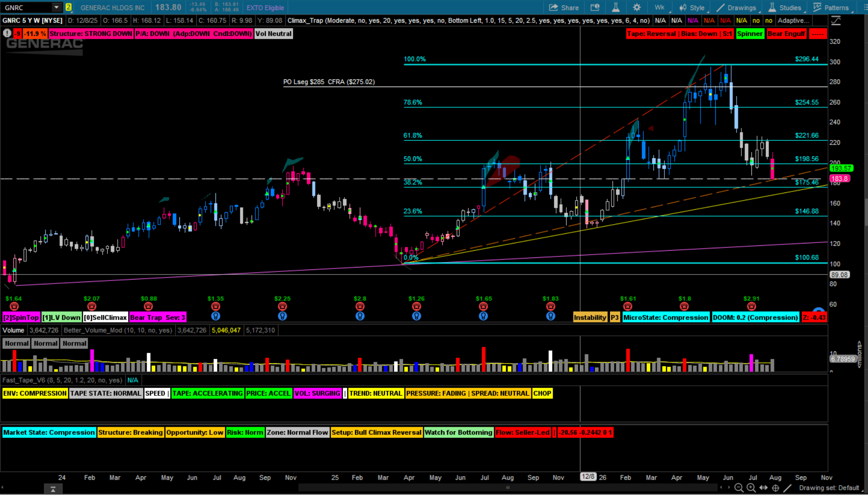Click the GNRC 5 Y W [NYSE] chart title

coord(32,21)
